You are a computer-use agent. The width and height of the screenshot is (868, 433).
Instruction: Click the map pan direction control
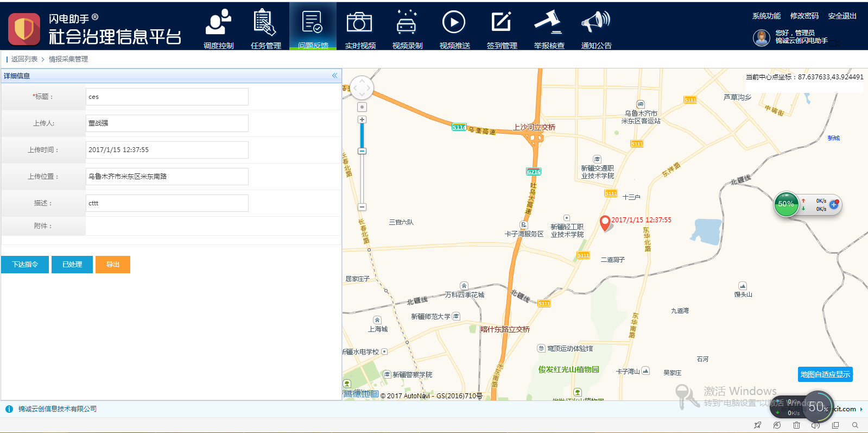(x=362, y=88)
